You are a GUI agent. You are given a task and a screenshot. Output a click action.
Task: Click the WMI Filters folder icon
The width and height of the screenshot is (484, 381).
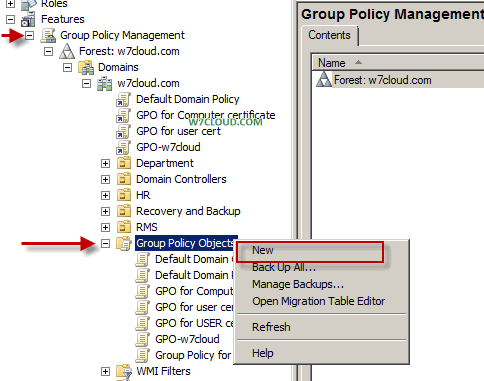(x=124, y=371)
